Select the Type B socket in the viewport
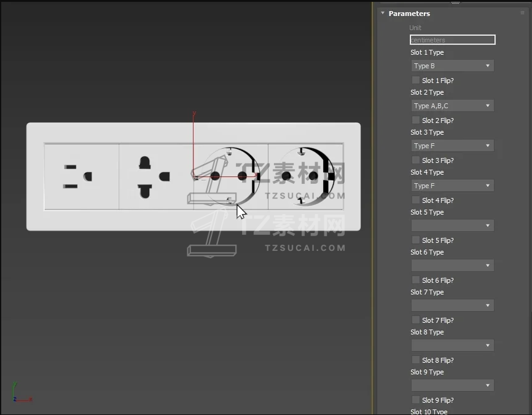The width and height of the screenshot is (532, 415). click(x=82, y=176)
